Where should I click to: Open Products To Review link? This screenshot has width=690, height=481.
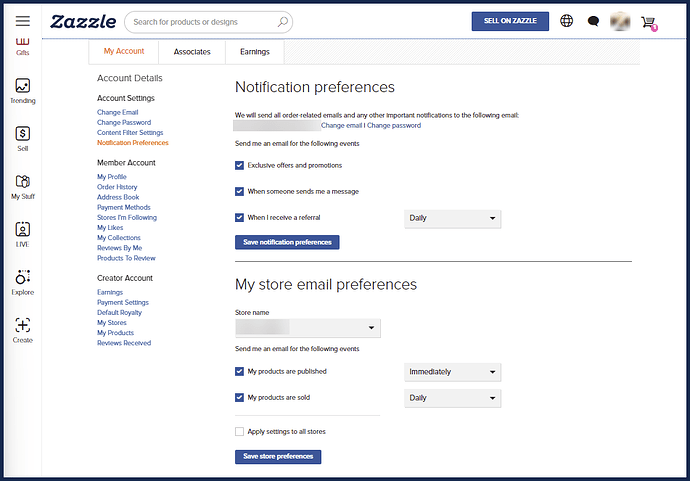126,258
